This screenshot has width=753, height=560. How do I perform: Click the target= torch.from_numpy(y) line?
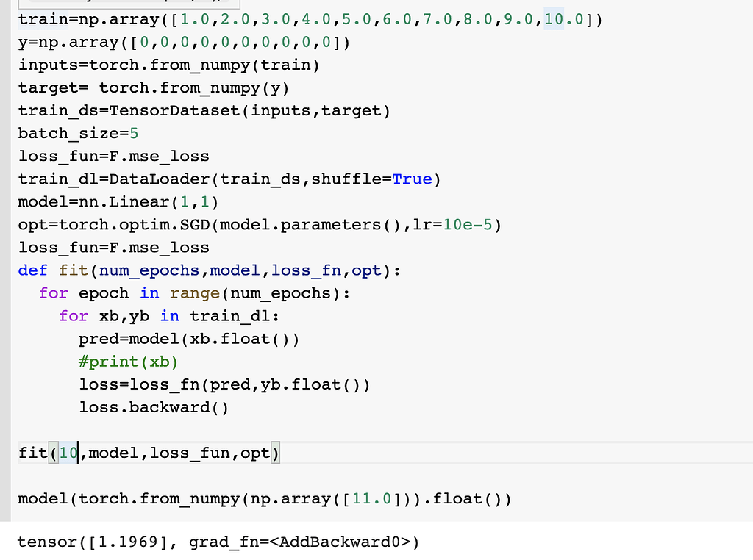click(x=154, y=88)
